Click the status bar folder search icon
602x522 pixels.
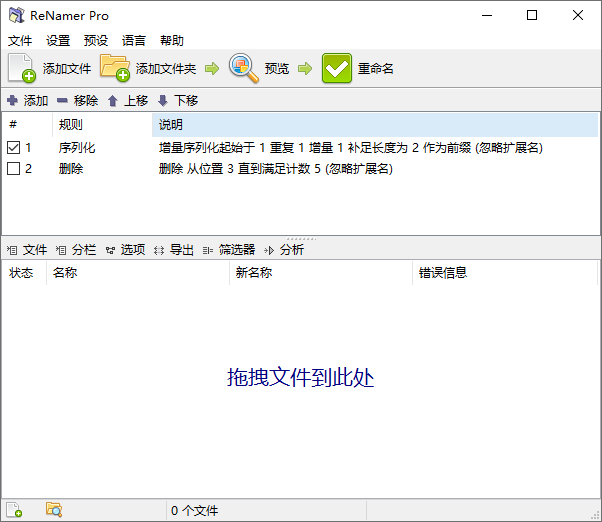point(54,510)
